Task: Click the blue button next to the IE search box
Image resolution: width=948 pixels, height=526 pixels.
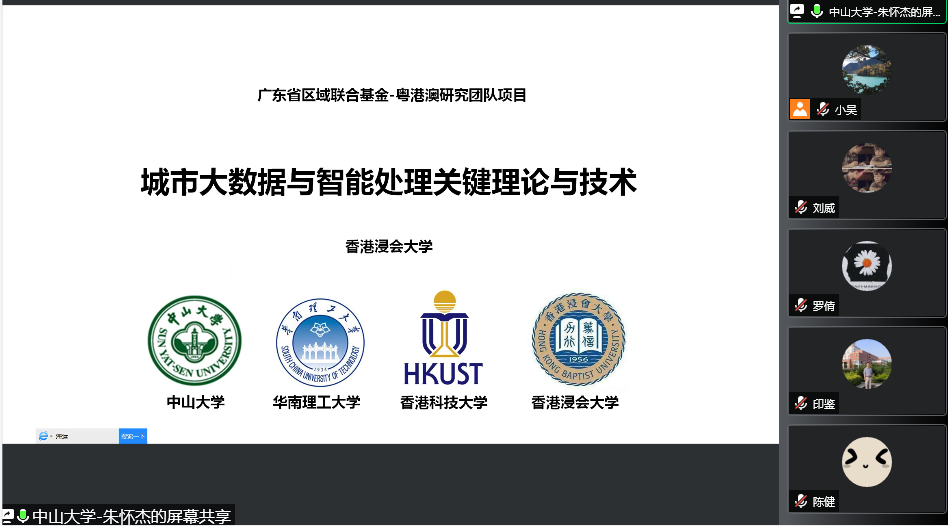Action: pos(133,436)
